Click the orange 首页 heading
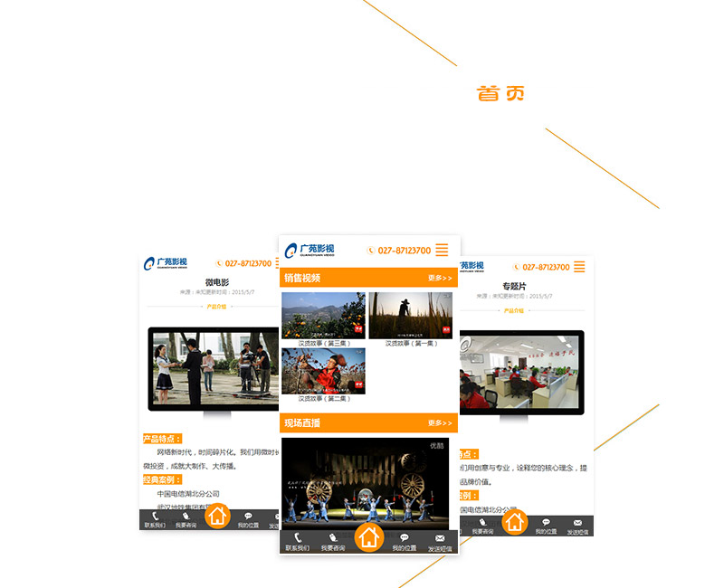This screenshot has height=588, width=724. [x=500, y=94]
